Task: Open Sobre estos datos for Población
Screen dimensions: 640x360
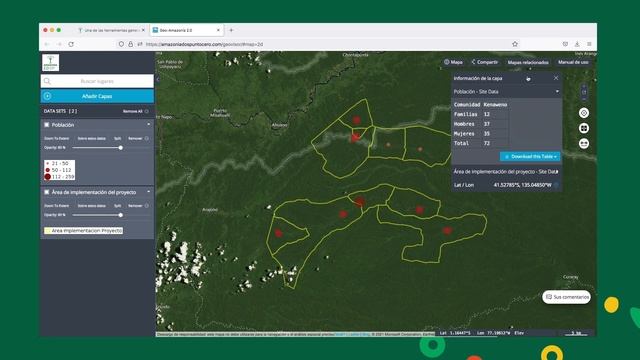Action: click(91, 138)
